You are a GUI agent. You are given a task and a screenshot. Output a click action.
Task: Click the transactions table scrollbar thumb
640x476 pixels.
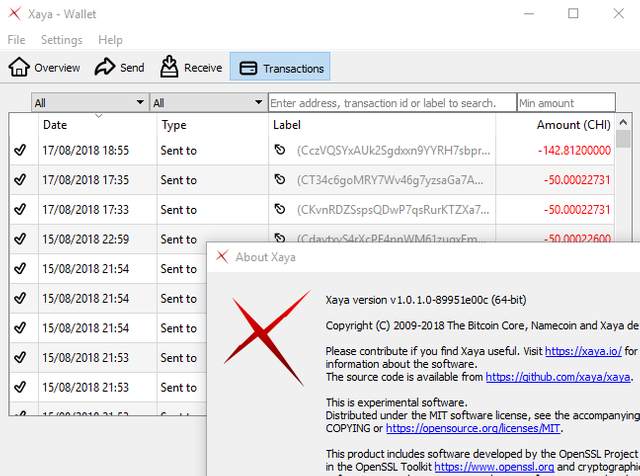tap(623, 138)
